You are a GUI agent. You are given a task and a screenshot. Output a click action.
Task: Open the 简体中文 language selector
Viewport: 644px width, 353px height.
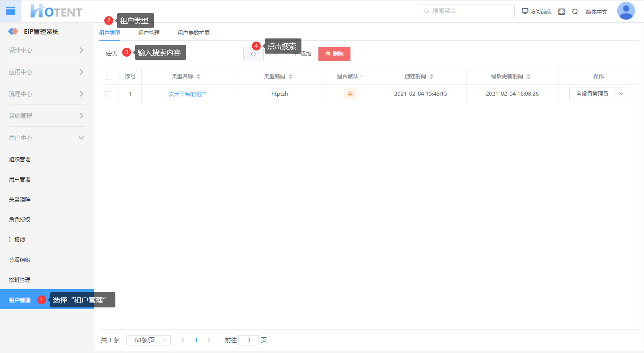(597, 12)
